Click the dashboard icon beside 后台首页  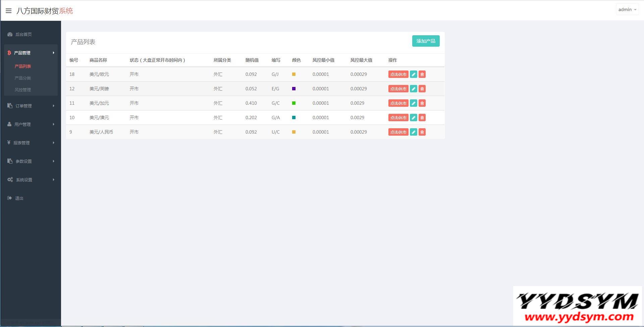point(10,34)
